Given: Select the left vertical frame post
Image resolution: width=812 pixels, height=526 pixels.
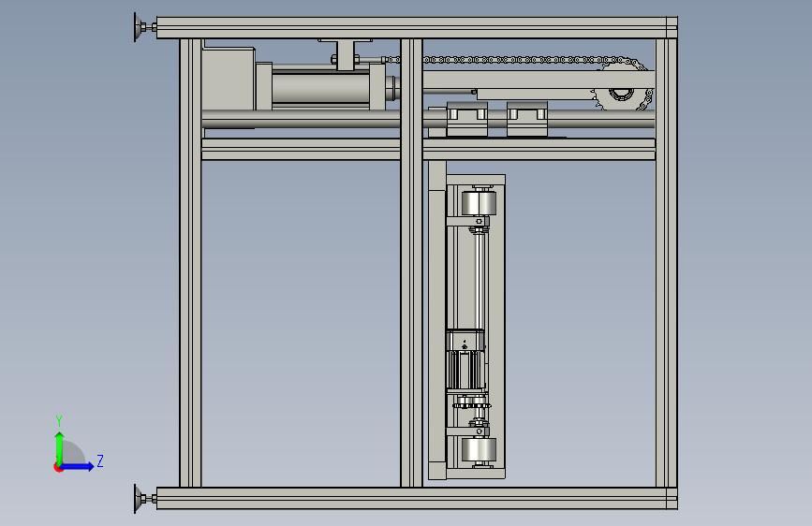Looking at the screenshot, I should pyautogui.click(x=190, y=262).
